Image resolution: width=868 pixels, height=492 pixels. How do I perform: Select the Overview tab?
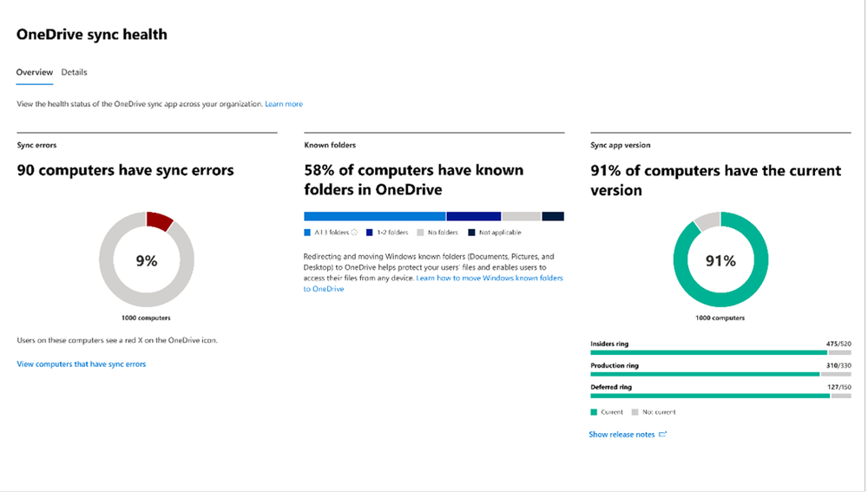click(x=35, y=72)
